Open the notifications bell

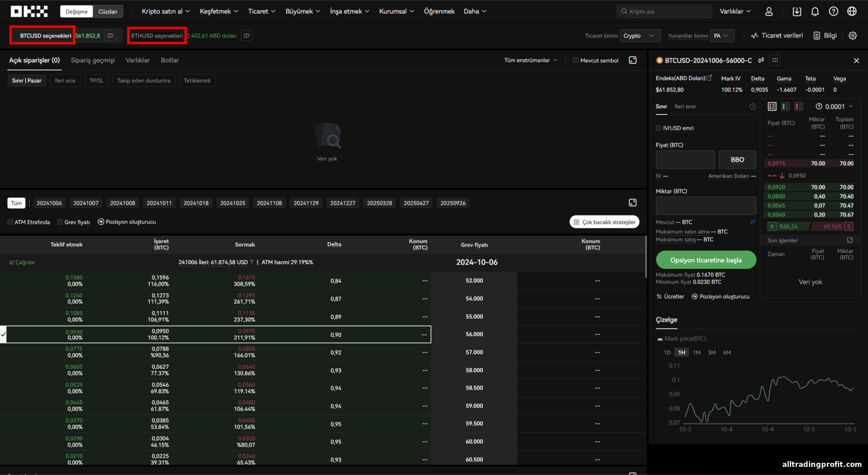(815, 11)
